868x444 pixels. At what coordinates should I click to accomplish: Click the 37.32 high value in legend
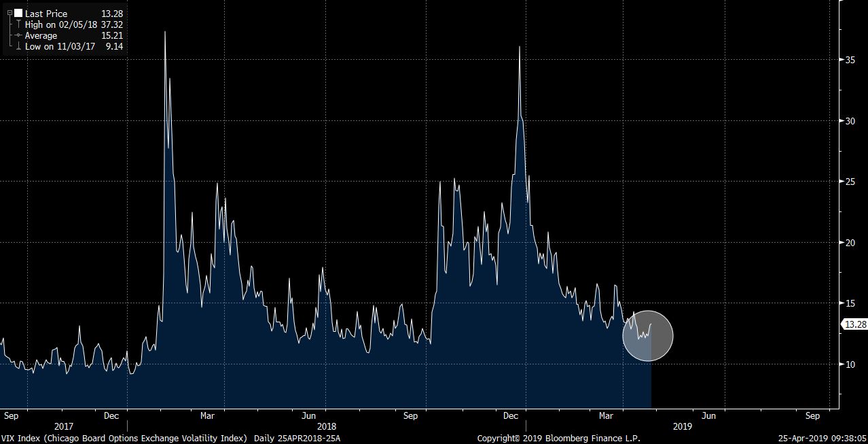(x=111, y=24)
